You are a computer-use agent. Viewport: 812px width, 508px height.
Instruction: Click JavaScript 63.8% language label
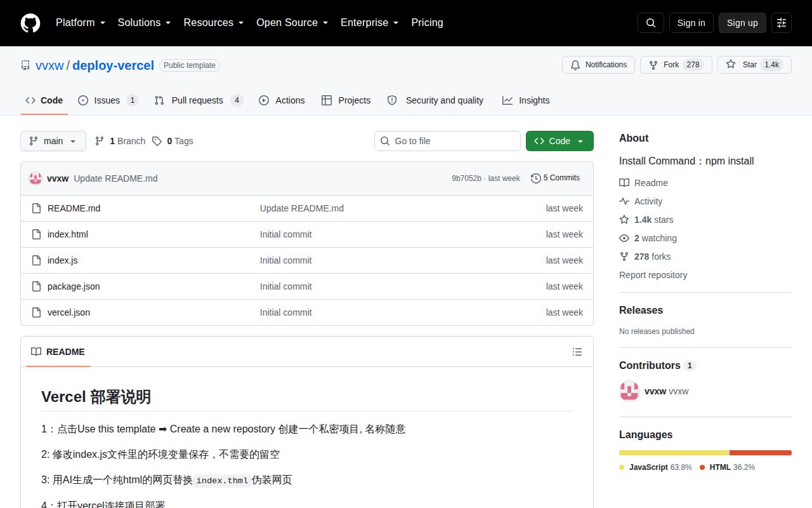click(655, 467)
